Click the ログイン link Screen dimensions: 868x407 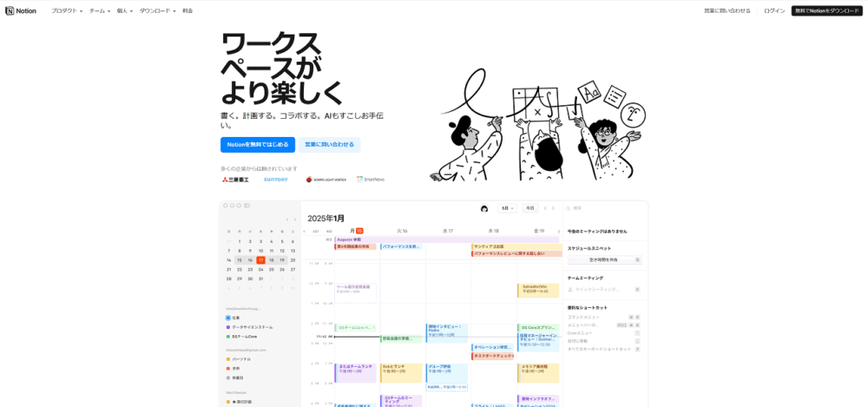click(774, 10)
